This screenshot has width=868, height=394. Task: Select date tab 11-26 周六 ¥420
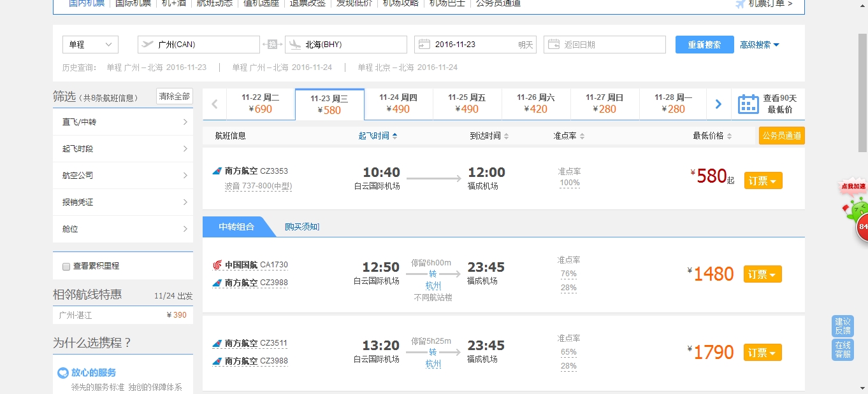click(536, 104)
